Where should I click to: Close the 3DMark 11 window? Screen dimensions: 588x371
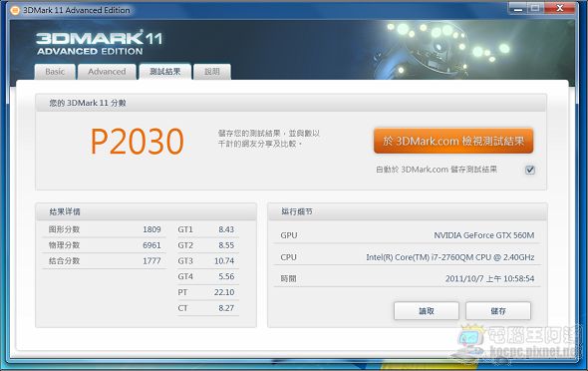coord(560,8)
